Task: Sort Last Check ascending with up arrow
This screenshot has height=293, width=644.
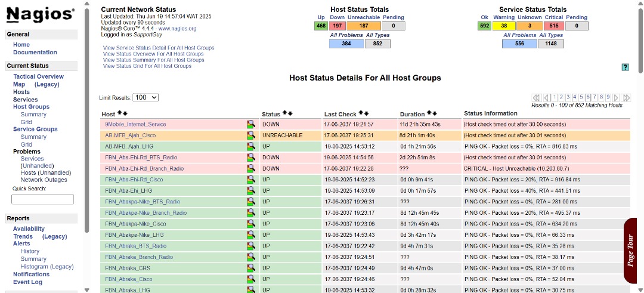Action: [360, 113]
